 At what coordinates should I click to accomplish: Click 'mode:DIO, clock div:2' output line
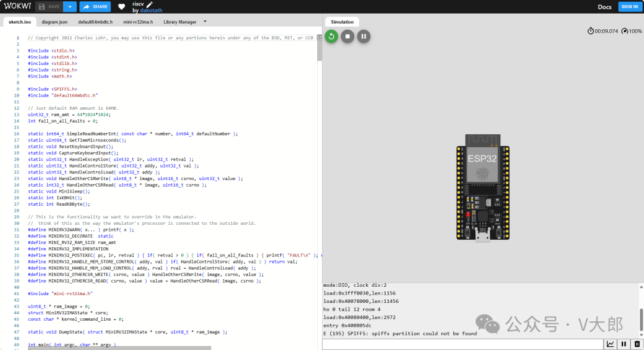[355, 285]
